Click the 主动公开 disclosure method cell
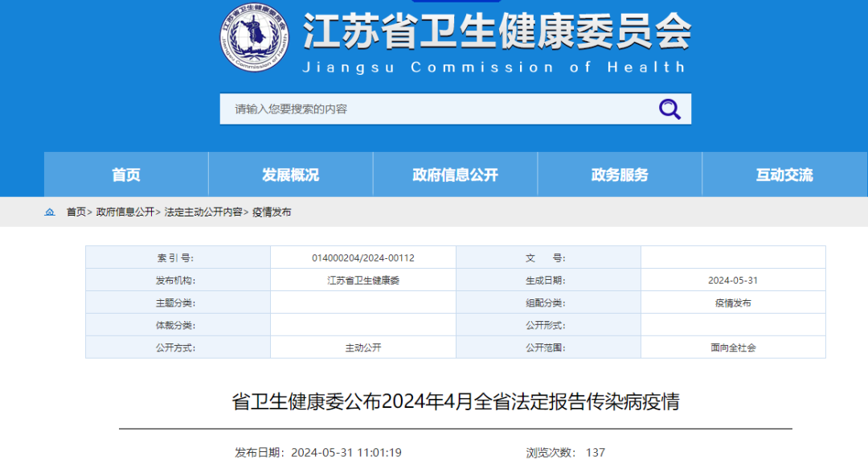 click(363, 347)
